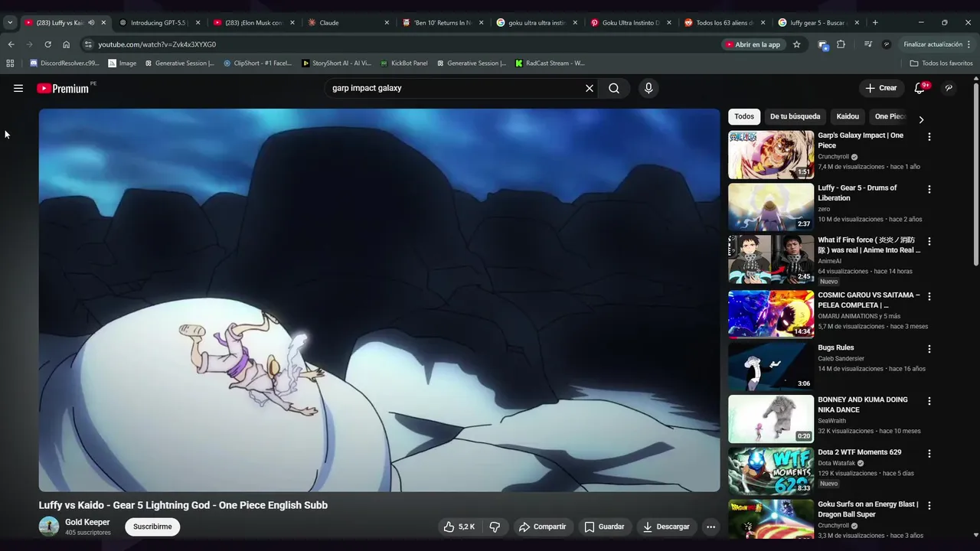Switch to Introducing GPT-5.5 tab
Viewport: 980px width, 551px height.
[159, 23]
